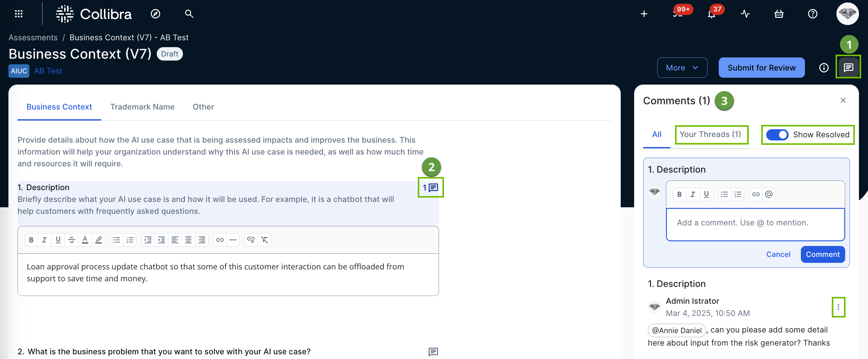Open the app launcher grid icon
Image resolution: width=868 pixels, height=359 pixels.
tap(19, 14)
